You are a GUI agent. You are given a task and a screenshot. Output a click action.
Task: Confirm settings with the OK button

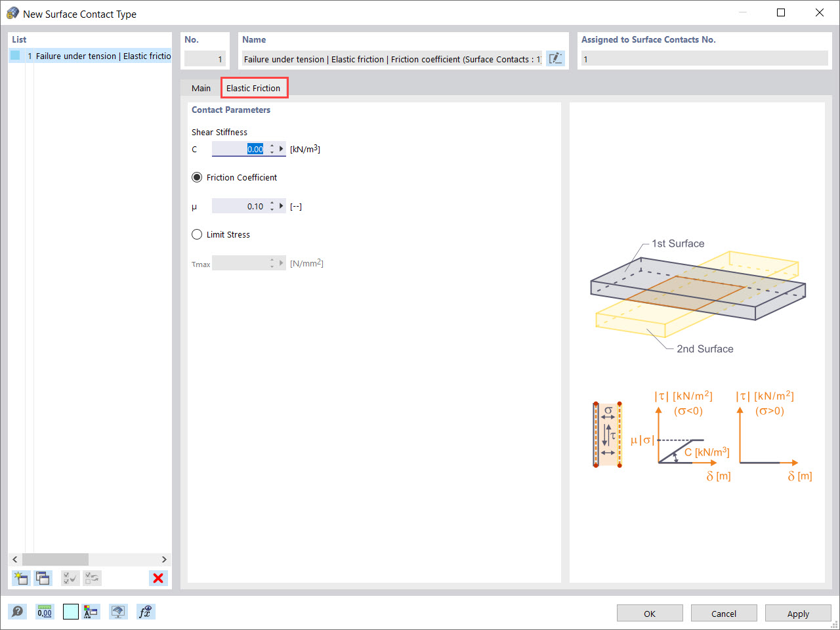(x=650, y=613)
